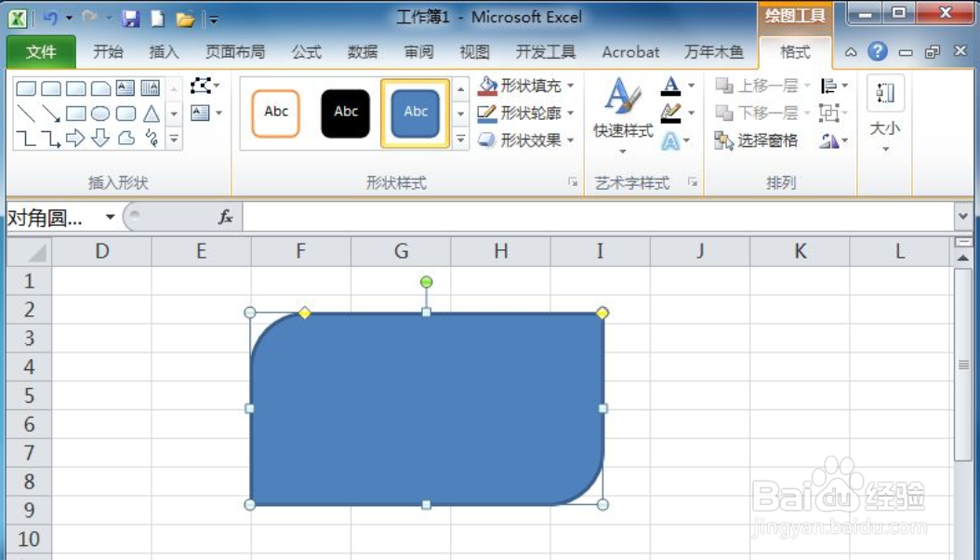980x560 pixels.
Task: Open Text Fill color dropdown arrow
Action: point(691,86)
